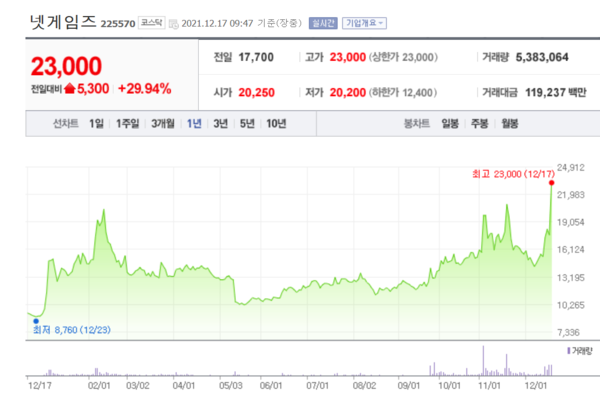Show the 5년 line chart
600x404 pixels.
(247, 124)
